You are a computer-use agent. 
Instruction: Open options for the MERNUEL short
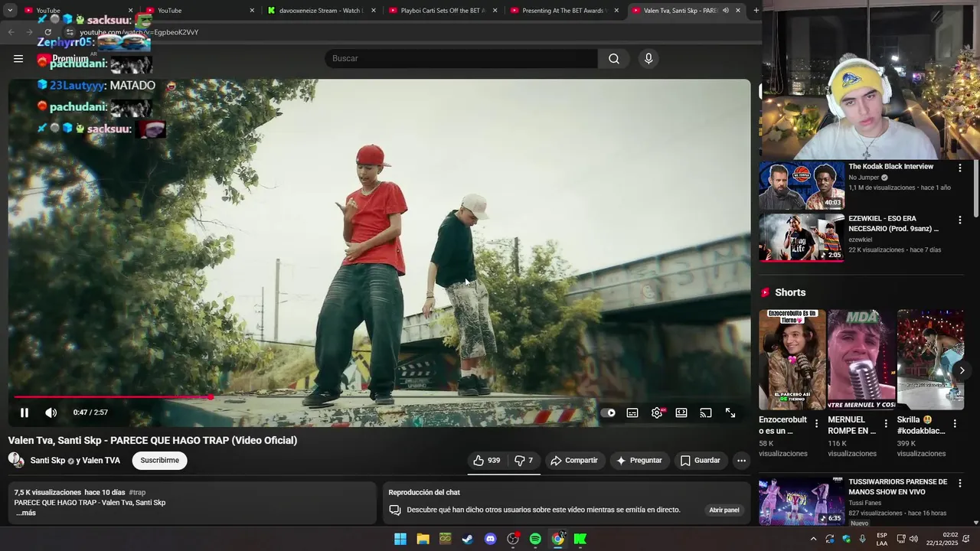point(886,423)
